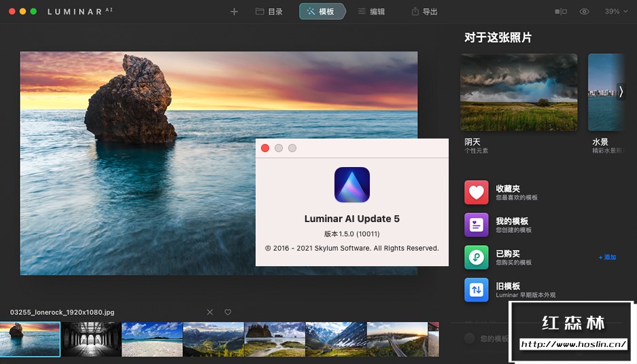
Task: Click the Luminar AI logo in dialog
Action: click(352, 185)
